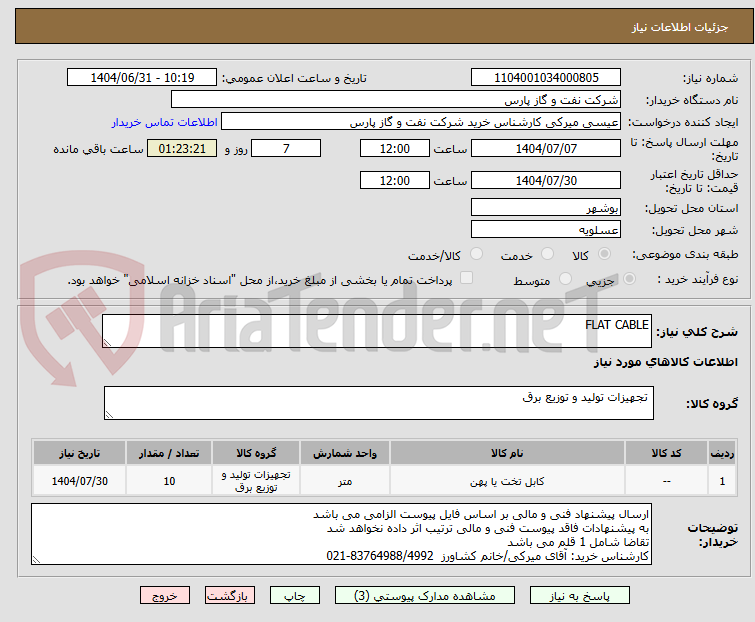Click the FLAT CABLE description textarea
Screen dimensions: 755x622
pos(377,331)
